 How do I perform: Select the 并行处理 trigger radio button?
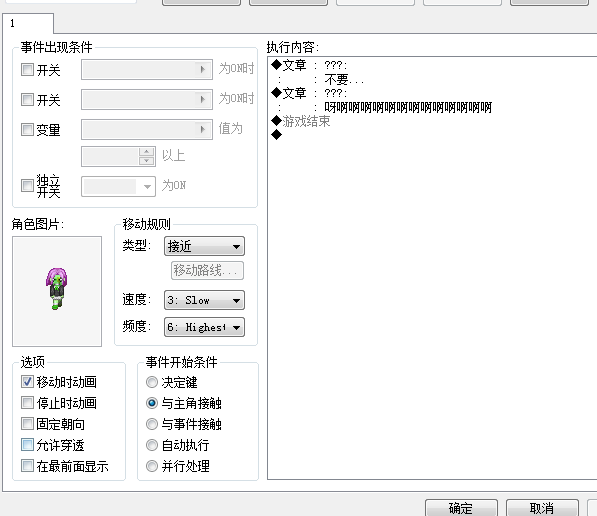coord(152,466)
